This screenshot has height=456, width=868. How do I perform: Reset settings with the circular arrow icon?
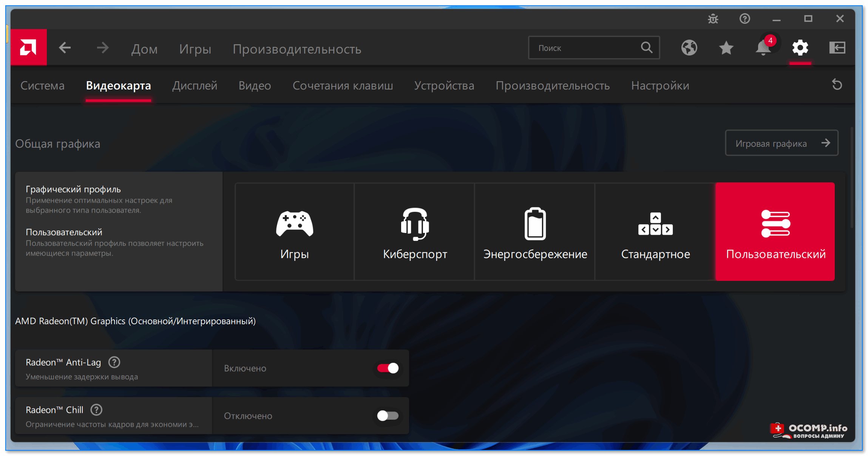[837, 85]
